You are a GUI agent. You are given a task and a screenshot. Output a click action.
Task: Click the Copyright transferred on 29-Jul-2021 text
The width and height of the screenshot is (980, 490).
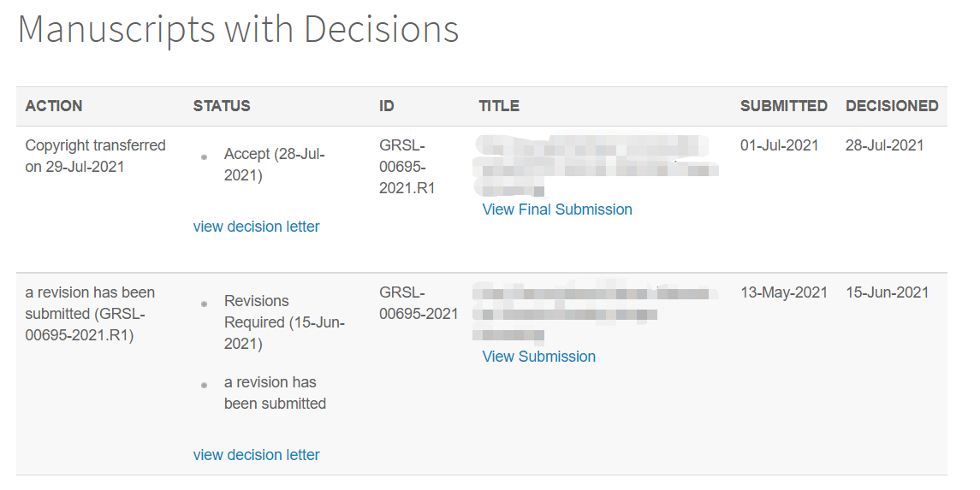click(95, 156)
